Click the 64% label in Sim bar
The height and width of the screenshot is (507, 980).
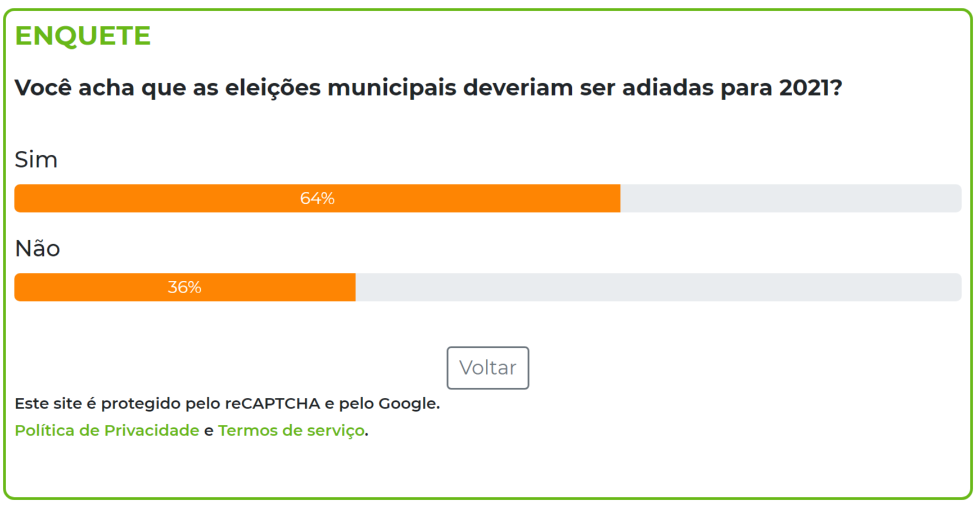(x=317, y=198)
